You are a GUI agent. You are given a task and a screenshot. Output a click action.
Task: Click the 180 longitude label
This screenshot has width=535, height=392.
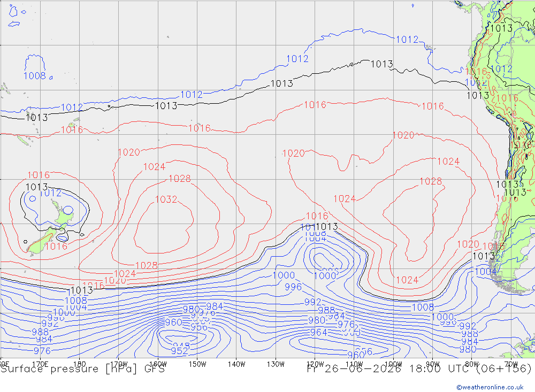point(80,364)
